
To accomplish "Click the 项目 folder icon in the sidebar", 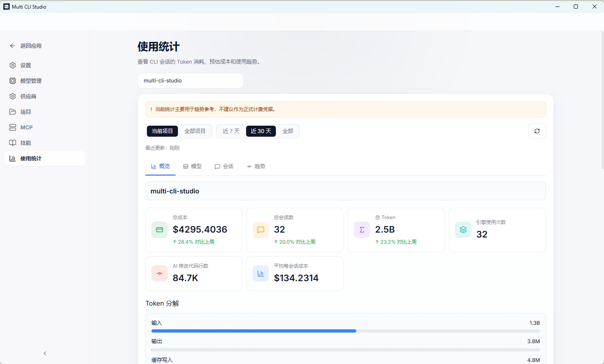I will point(13,112).
